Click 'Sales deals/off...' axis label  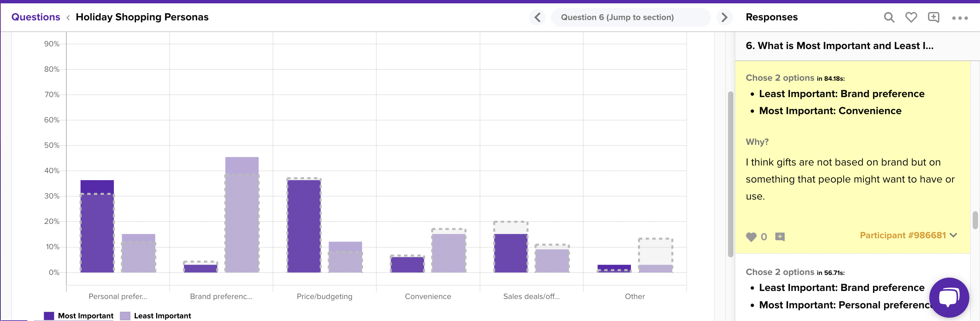point(531,296)
